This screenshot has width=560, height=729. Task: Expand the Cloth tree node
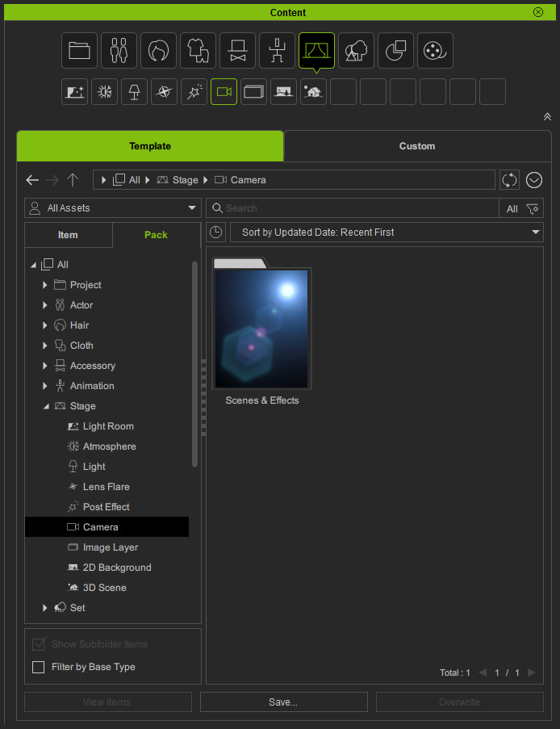click(45, 346)
